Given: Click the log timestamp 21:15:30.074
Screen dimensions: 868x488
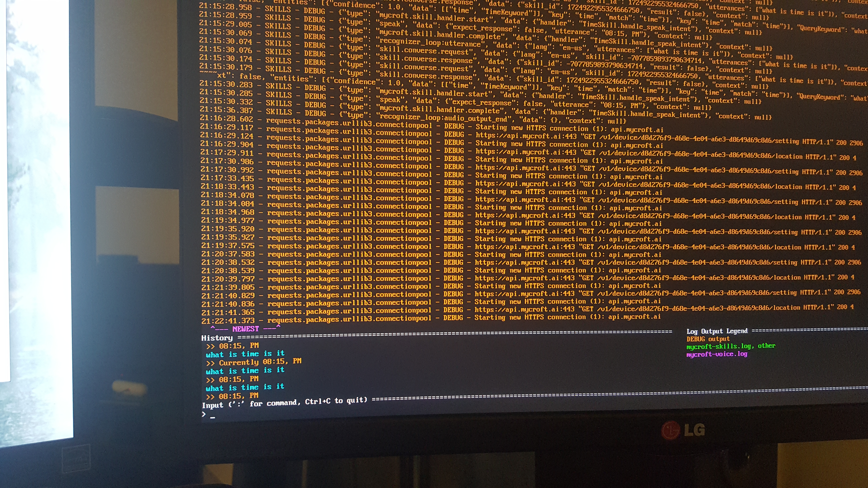Looking at the screenshot, I should click(226, 41).
